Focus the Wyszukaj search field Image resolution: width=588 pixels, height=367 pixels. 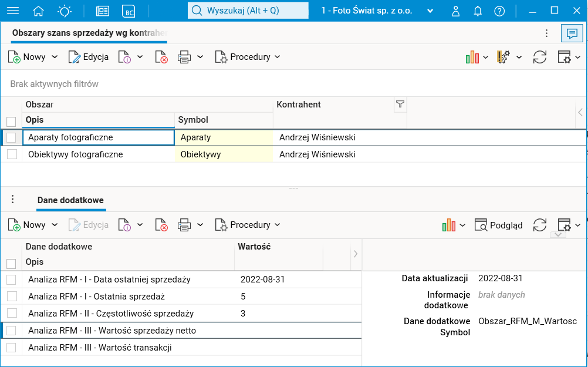click(248, 11)
